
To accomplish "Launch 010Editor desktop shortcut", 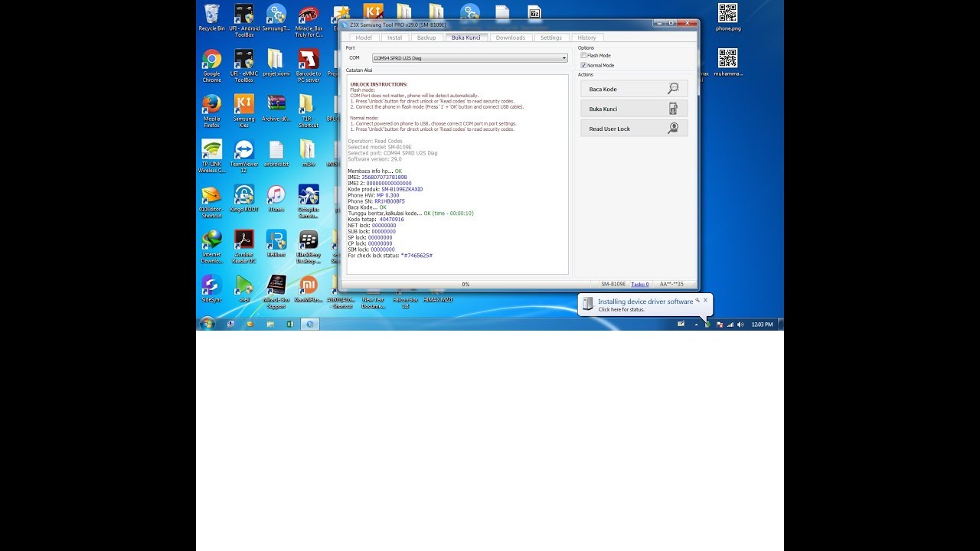I will click(x=211, y=201).
